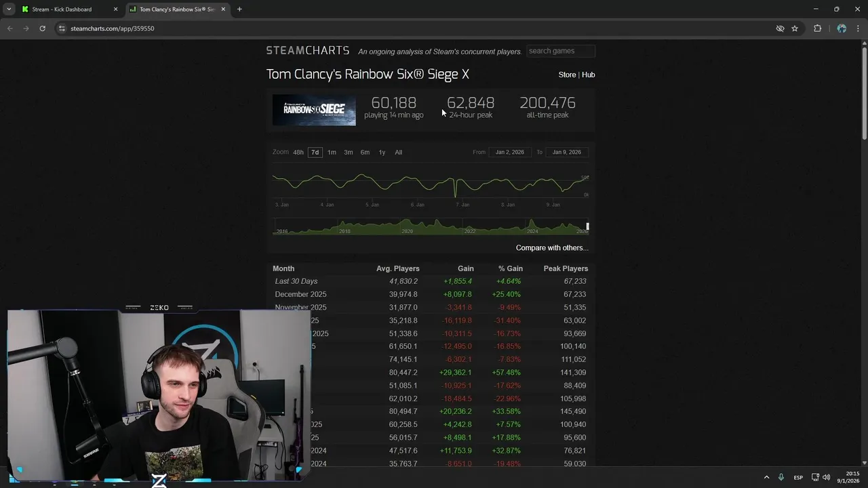
Task: Close the Stream - Kick Dashboard tab
Action: pos(115,9)
